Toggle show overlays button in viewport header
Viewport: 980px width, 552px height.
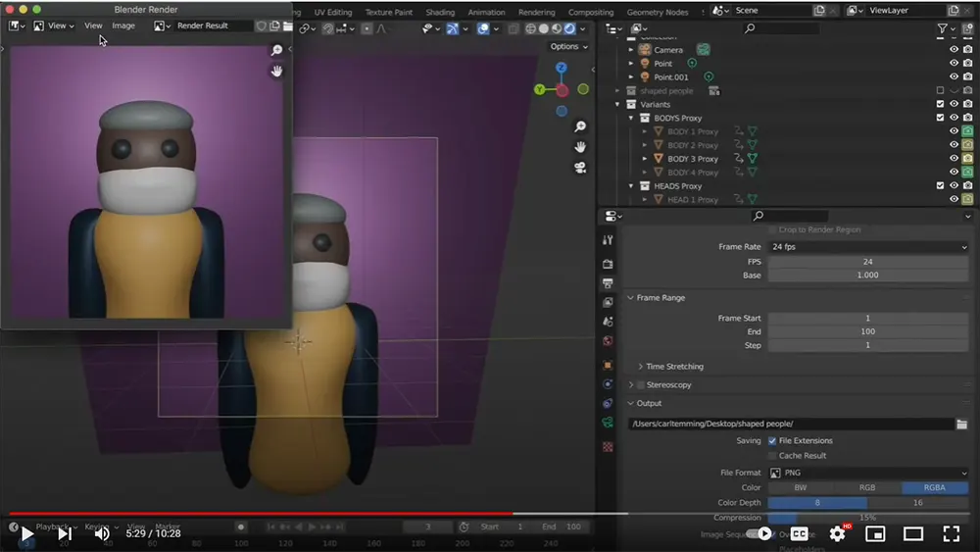tap(483, 28)
